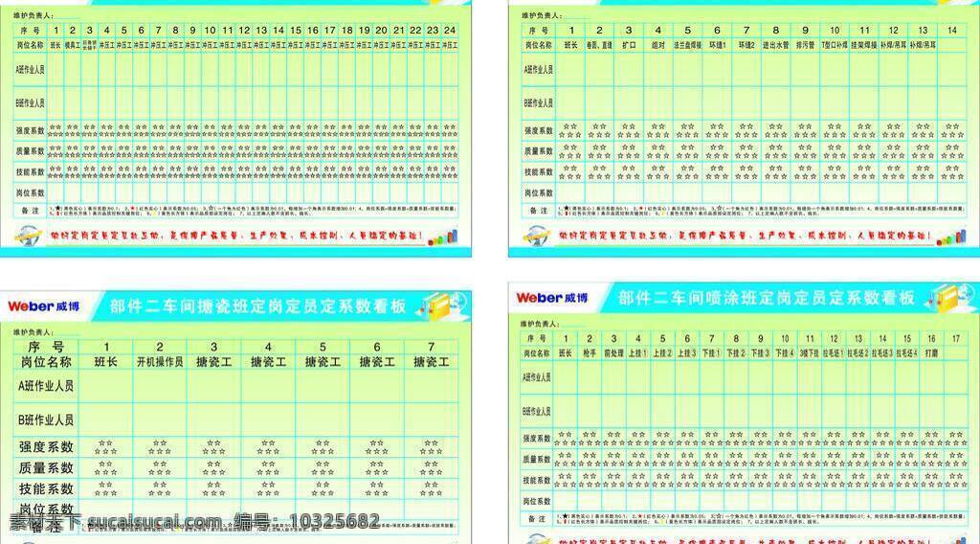The width and height of the screenshot is (980, 544).
Task: Click the globe arrow icon on the 24-column board
Action: pyautogui.click(x=28, y=237)
